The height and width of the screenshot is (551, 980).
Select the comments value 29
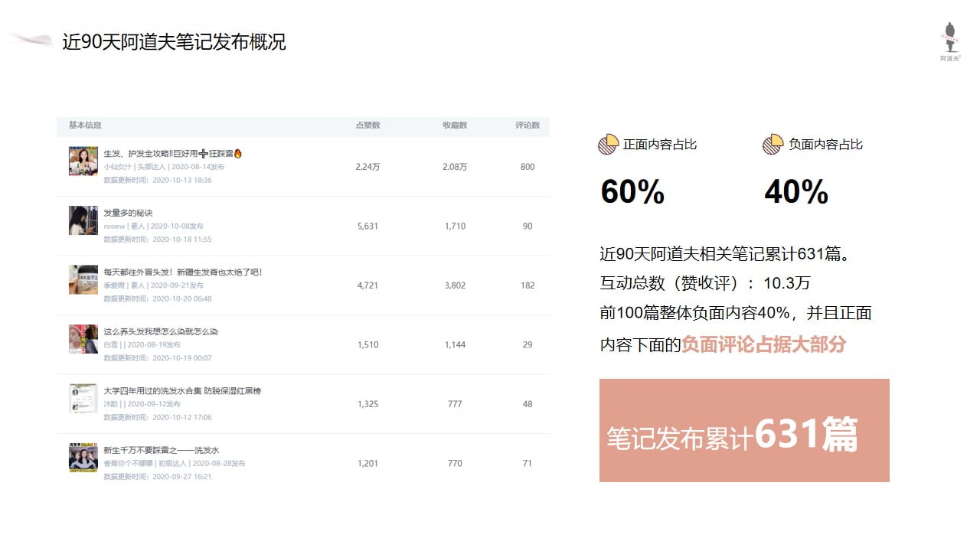tap(528, 344)
